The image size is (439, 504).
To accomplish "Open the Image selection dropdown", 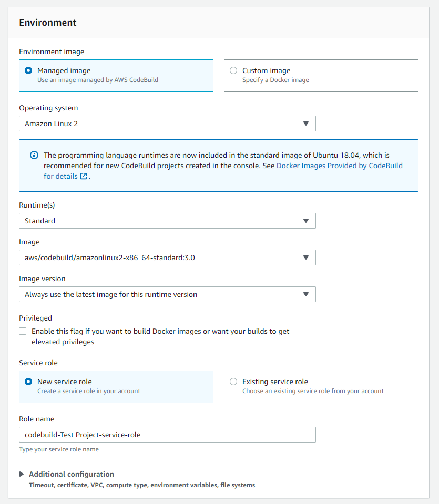I will point(167,258).
